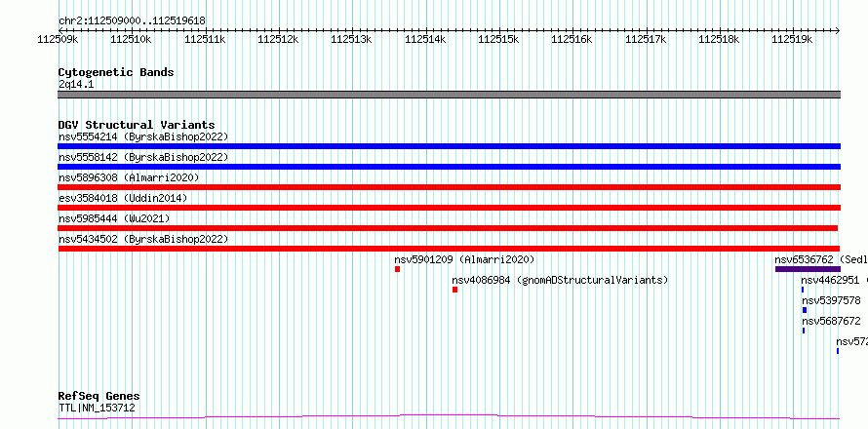Click the small red marker under nsv4086984

(x=455, y=290)
